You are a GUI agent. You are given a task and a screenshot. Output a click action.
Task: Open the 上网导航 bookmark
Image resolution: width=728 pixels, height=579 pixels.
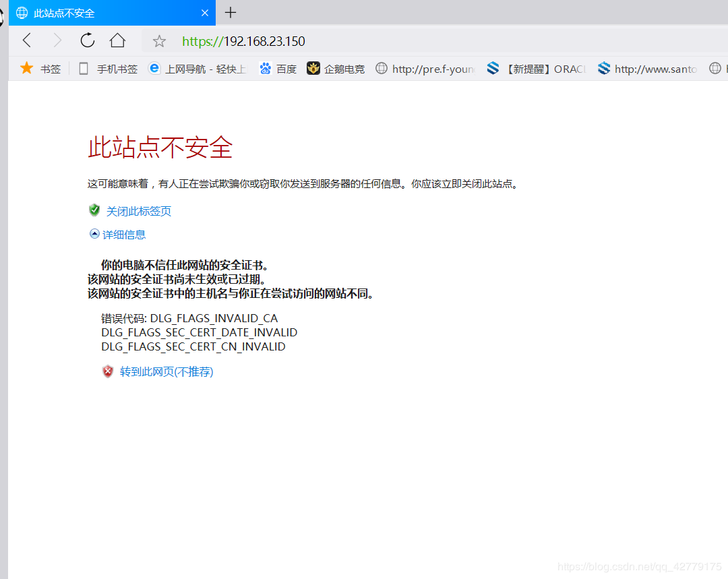(198, 69)
